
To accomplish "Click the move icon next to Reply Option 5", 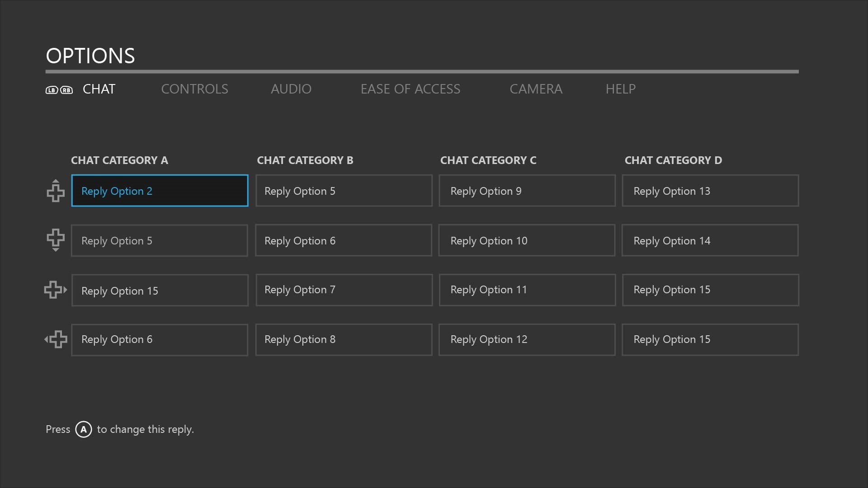I will pyautogui.click(x=56, y=240).
